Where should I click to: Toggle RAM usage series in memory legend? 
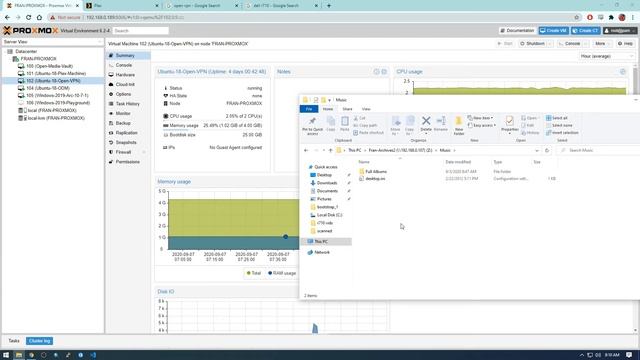(282, 273)
